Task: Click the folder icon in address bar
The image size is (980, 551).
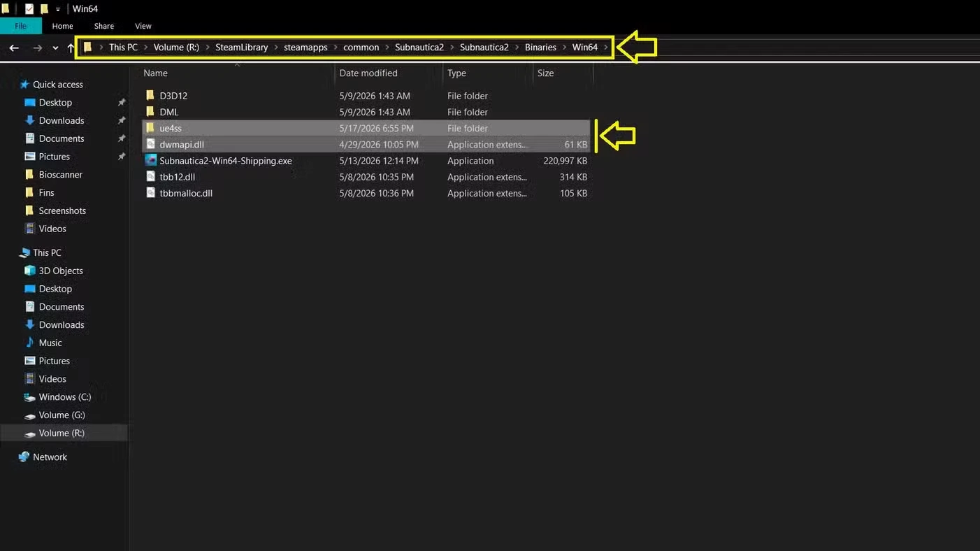Action: click(88, 48)
